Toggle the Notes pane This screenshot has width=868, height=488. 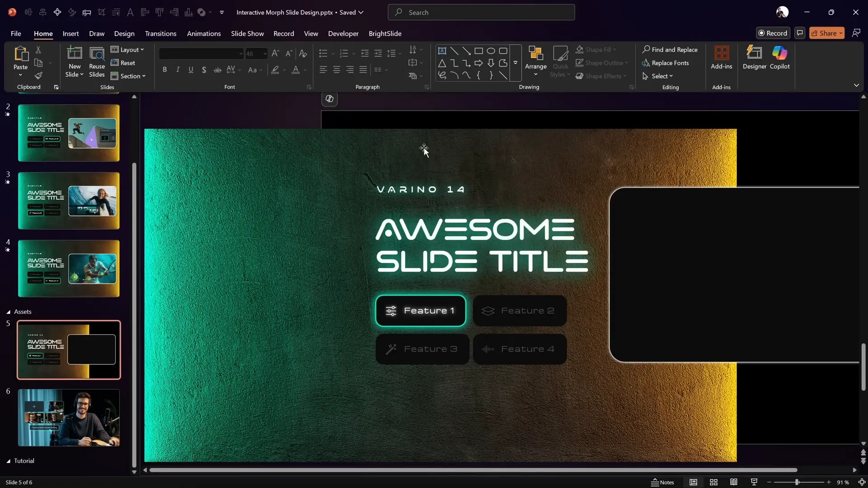click(x=662, y=482)
